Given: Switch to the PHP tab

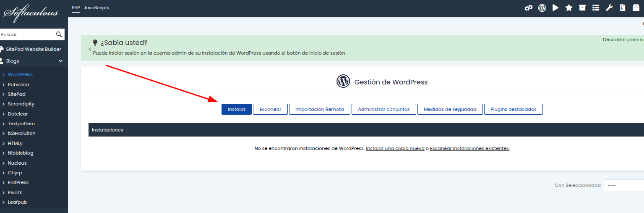Looking at the screenshot, I should click(76, 8).
